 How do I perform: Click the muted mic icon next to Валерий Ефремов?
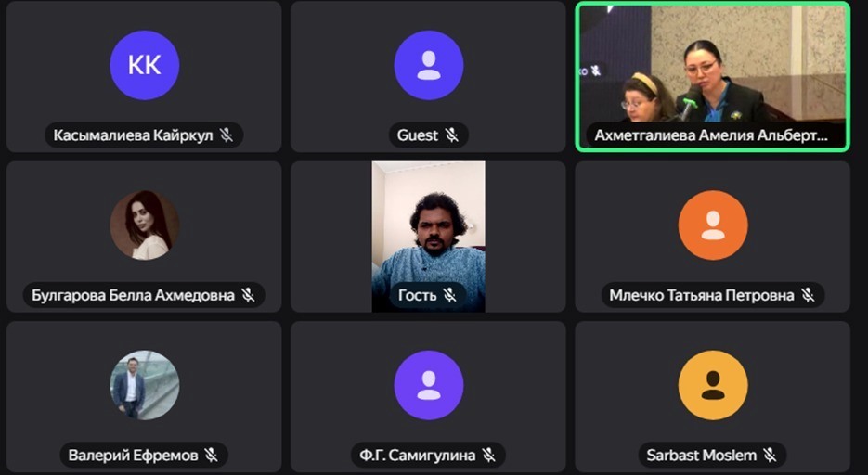coord(211,455)
